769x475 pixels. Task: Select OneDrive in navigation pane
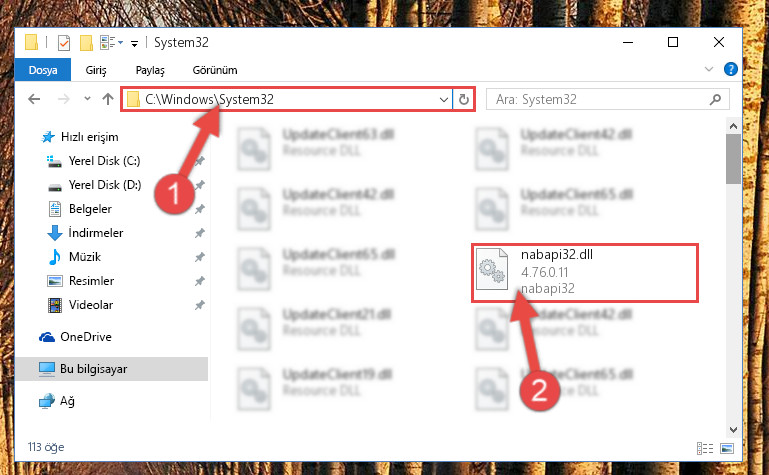[x=86, y=337]
